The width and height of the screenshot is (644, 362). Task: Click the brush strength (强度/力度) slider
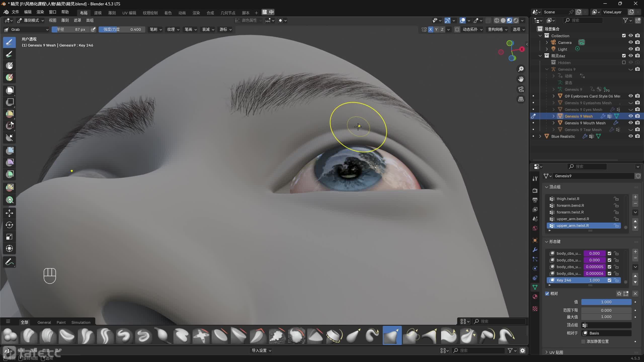point(122,29)
